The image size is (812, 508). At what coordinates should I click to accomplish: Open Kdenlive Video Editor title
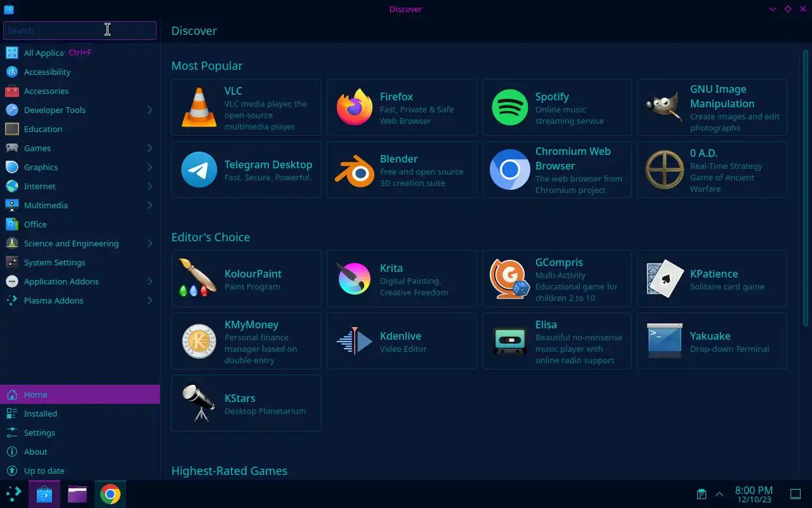tap(400, 336)
